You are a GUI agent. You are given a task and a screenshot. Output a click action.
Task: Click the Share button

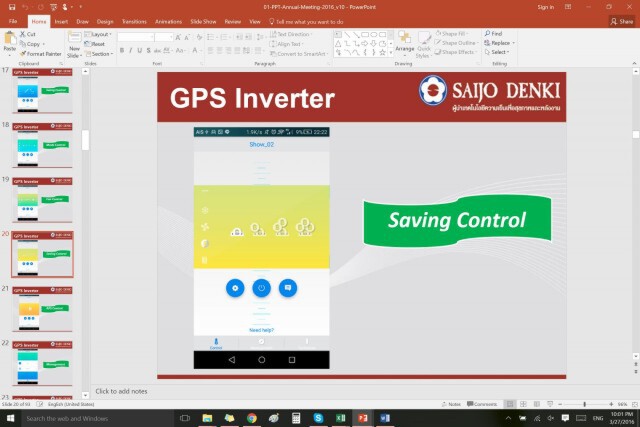[x=622, y=22]
